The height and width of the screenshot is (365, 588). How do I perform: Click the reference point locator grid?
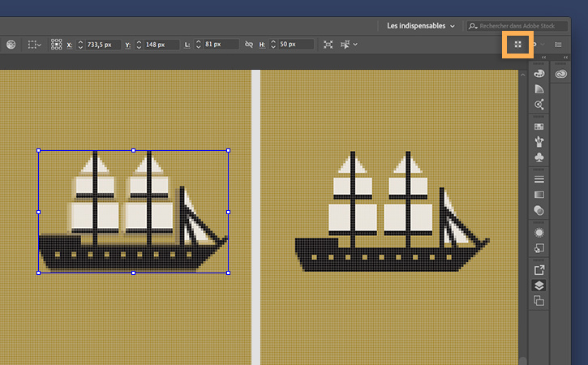(x=56, y=45)
